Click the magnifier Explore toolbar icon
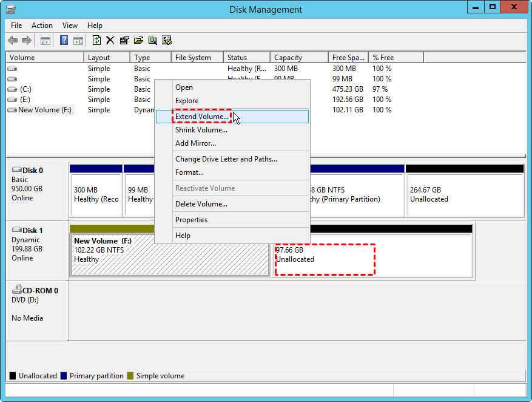Screen dimensions: 532x402 pos(152,41)
